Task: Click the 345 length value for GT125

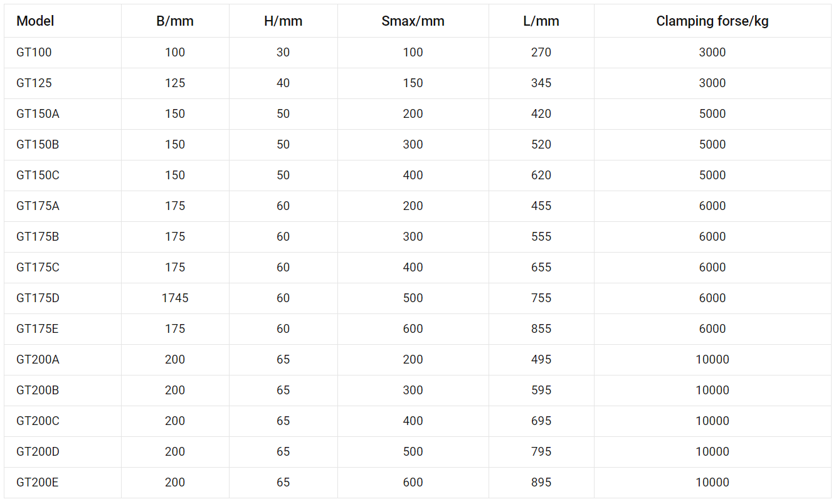Action: [x=541, y=83]
